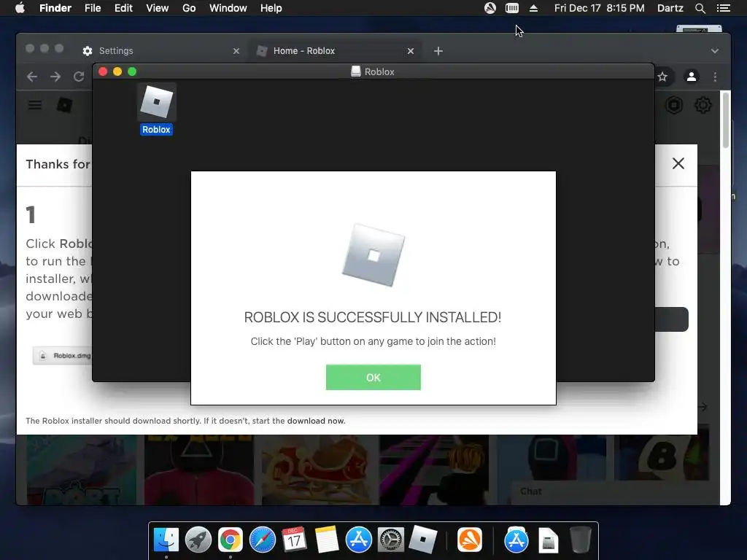Open Calendar showing 17 in Dock

coord(295,540)
